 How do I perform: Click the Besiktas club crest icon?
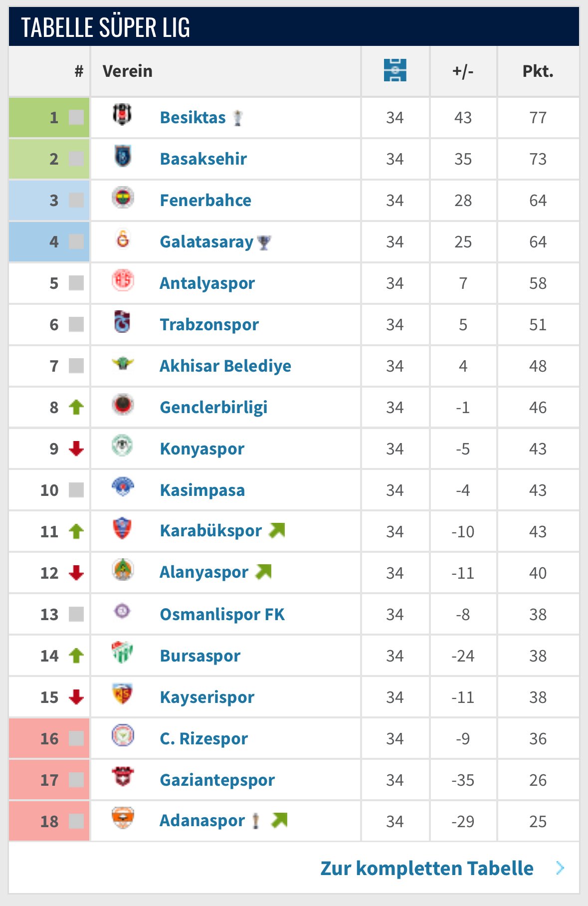coord(122,115)
